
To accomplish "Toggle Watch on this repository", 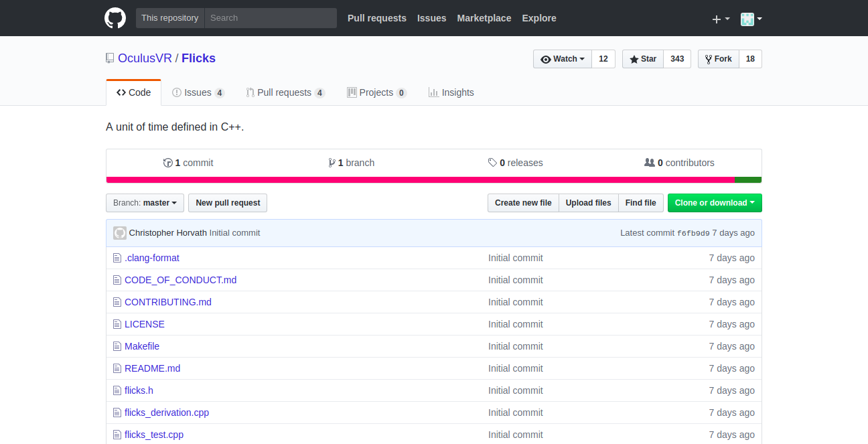I will (x=563, y=59).
